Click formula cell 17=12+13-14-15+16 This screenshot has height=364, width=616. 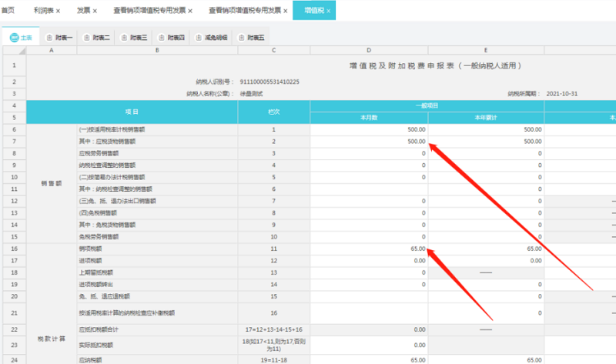[x=274, y=329]
